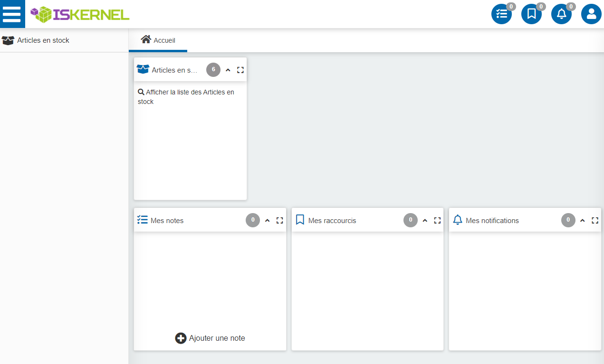Open the notes checklist icon in header
The width and height of the screenshot is (604, 364).
pos(501,14)
